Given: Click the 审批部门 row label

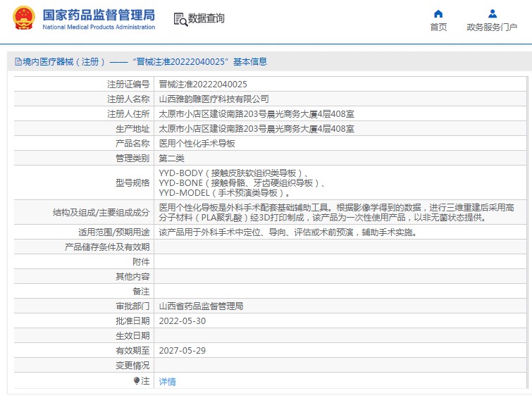Looking at the screenshot, I should (x=132, y=306).
